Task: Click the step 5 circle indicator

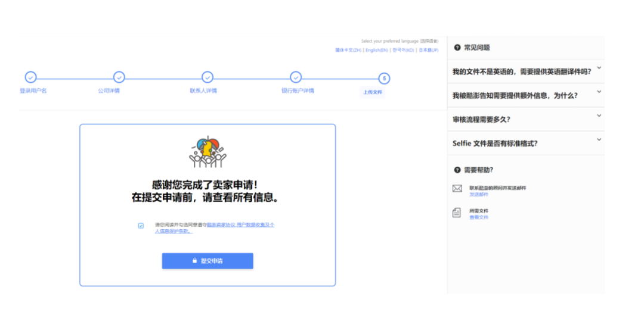Action: pos(384,78)
